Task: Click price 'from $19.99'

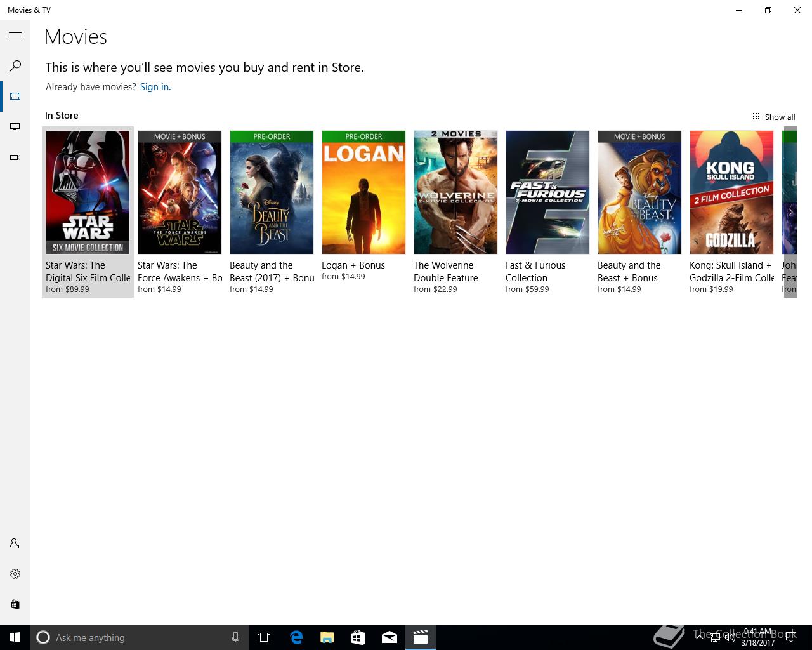Action: pos(711,289)
